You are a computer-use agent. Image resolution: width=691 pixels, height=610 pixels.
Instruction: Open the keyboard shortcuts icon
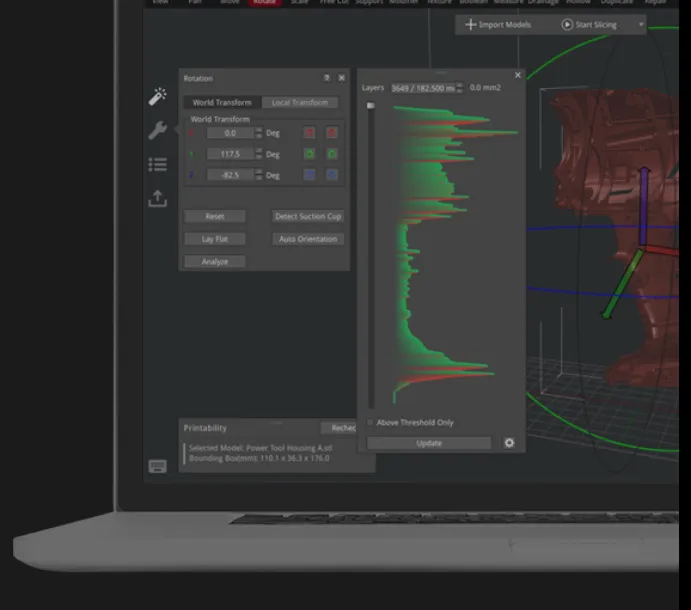157,466
